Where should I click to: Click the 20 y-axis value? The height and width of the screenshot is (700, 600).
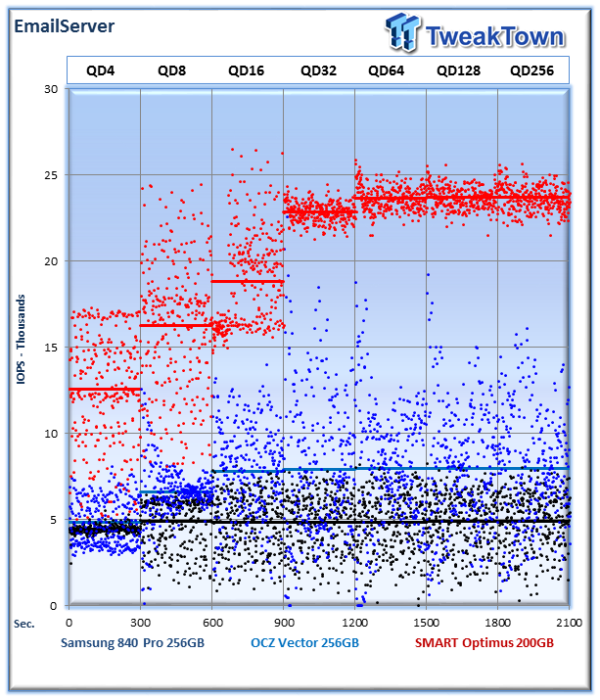[x=51, y=261]
